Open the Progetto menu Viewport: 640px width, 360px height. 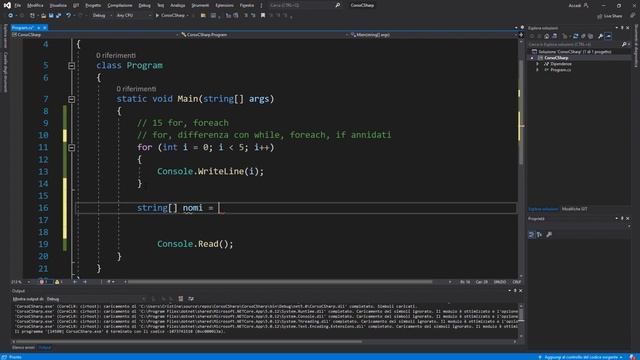[x=93, y=5]
